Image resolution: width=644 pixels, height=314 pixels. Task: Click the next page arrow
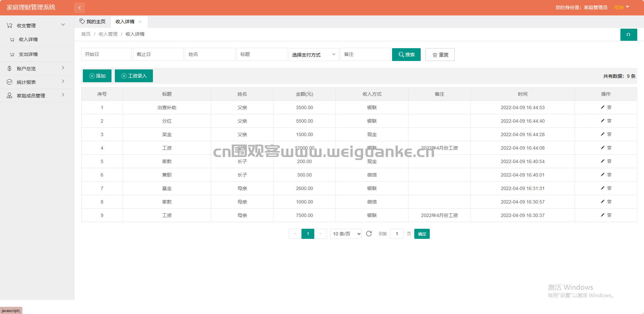(x=320, y=234)
